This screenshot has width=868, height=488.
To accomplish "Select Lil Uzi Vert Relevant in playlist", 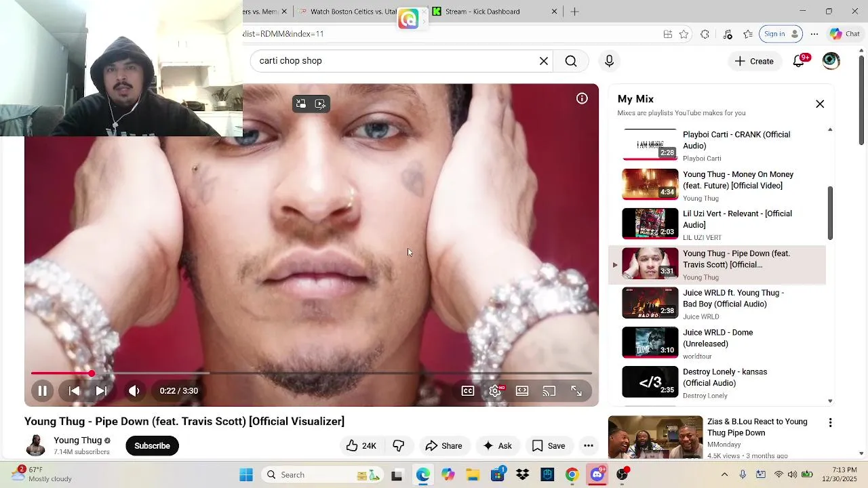I will pyautogui.click(x=717, y=225).
